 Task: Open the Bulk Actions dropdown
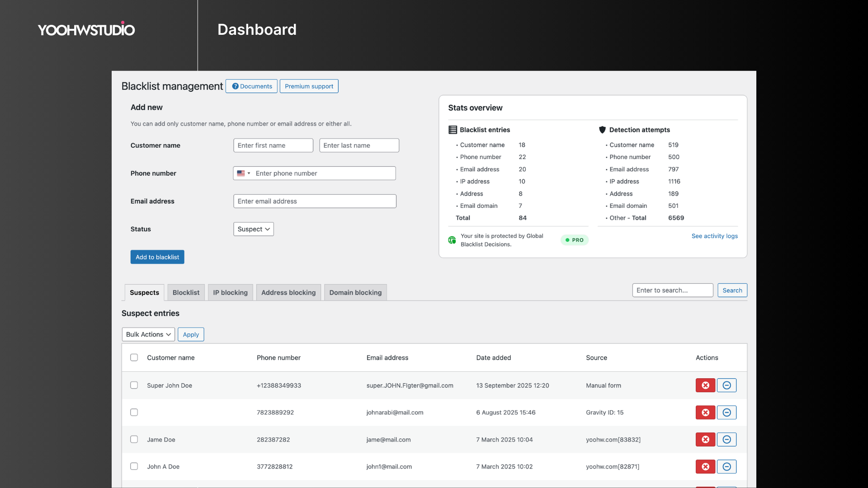[x=148, y=334]
